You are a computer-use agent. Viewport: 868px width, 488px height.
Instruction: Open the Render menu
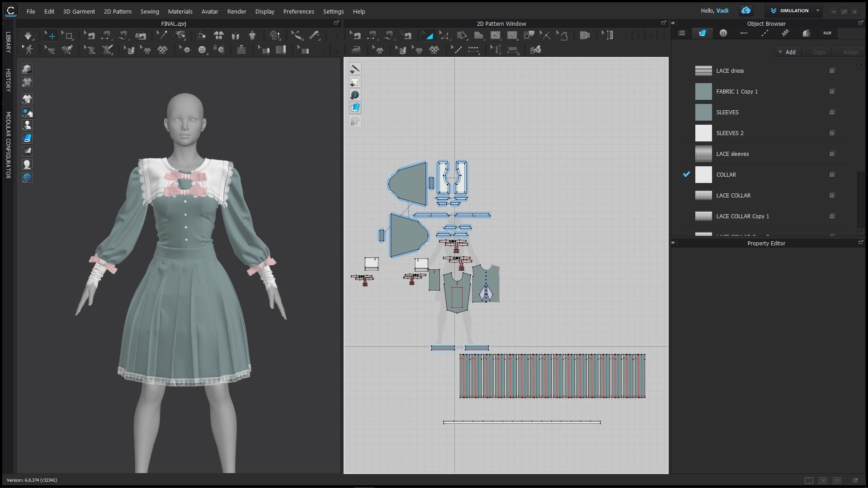(236, 11)
